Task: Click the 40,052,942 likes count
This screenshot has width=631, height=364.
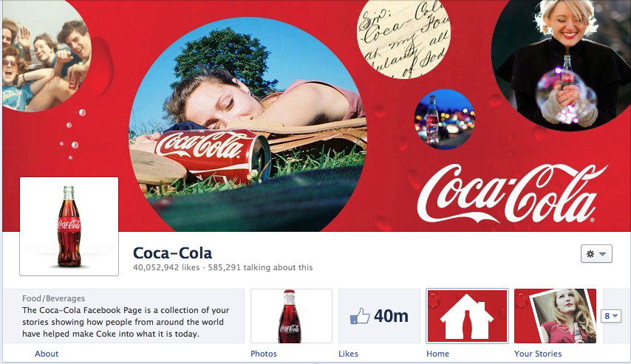Action: (165, 267)
